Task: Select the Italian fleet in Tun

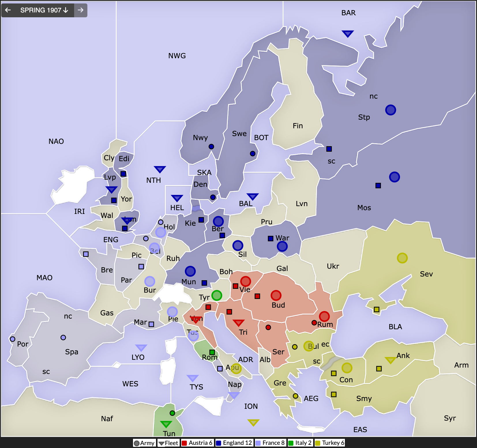Action: (166, 424)
